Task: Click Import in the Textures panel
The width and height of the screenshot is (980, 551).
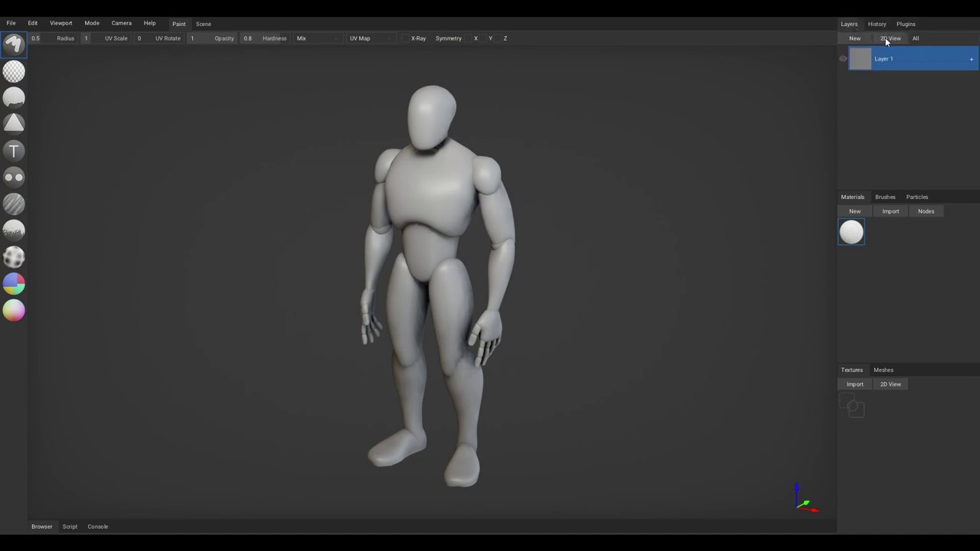Action: coord(854,384)
